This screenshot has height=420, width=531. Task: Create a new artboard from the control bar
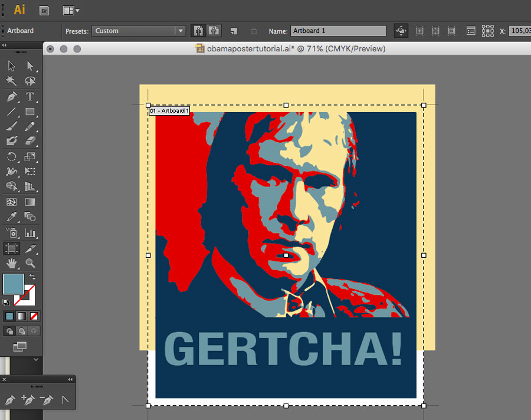233,31
